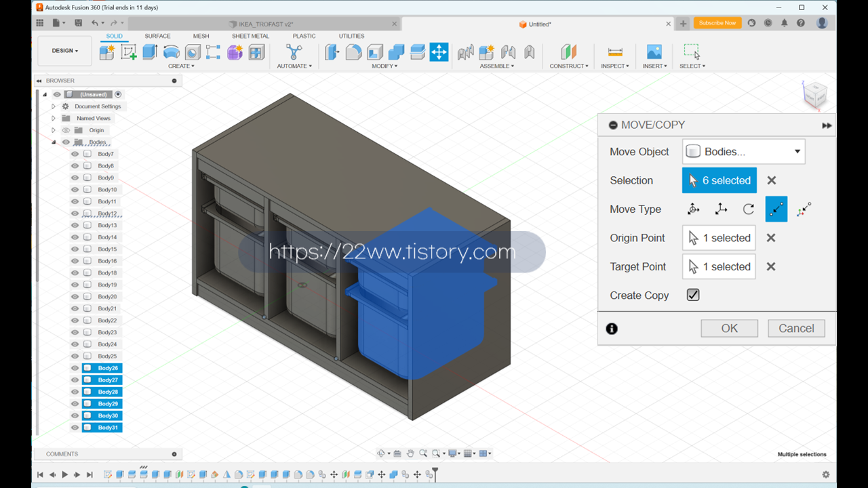Viewport: 868px width, 488px height.
Task: Toggle visibility of Body7
Action: click(x=75, y=154)
